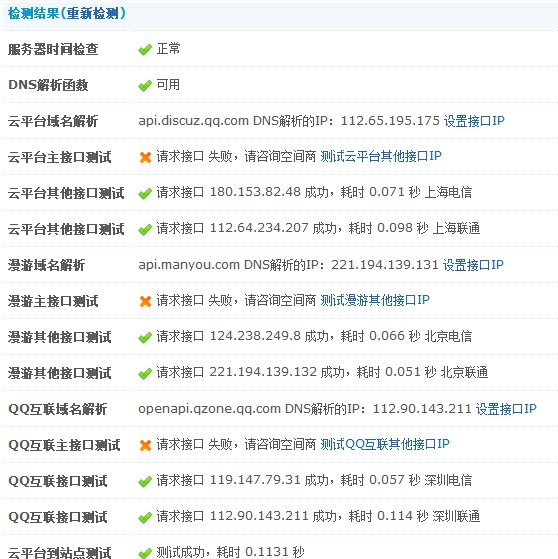Select the 云平台到站点测试 label
The width and height of the screenshot is (558, 559).
(x=60, y=552)
